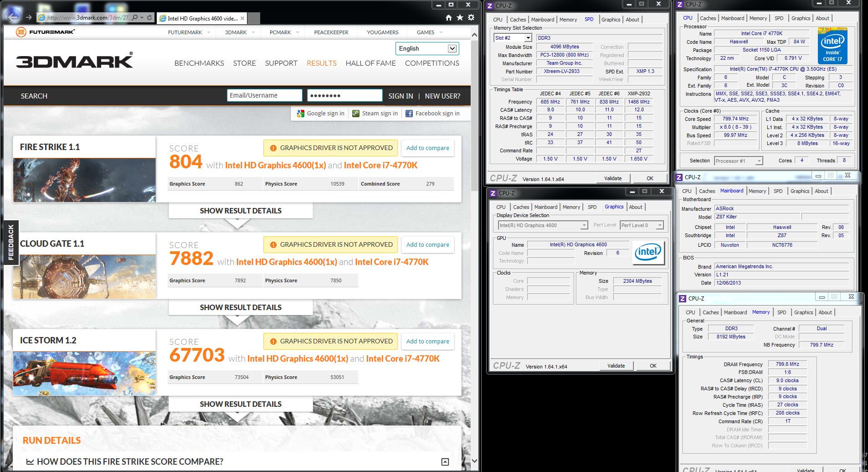Open the Slot #2 memory slot dropdown
The height and width of the screenshot is (472, 868).
pyautogui.click(x=513, y=38)
